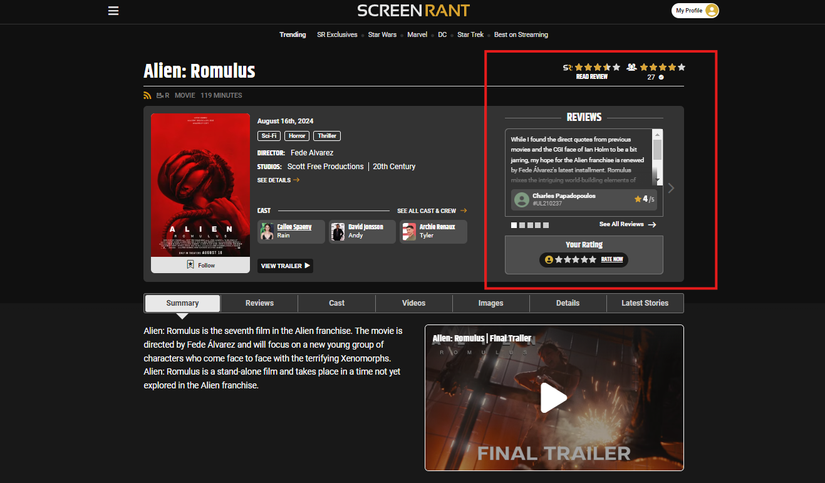This screenshot has width=825, height=483.
Task: Click the Screen Rant logo
Action: coord(413,11)
